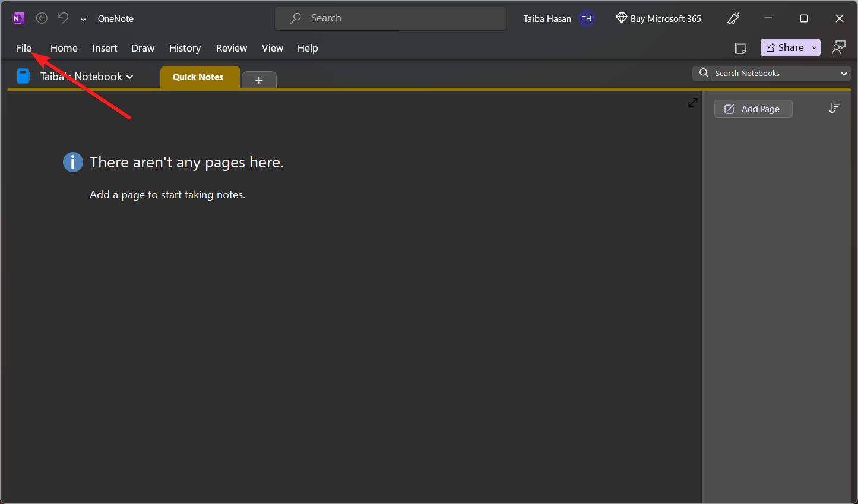858x504 pixels.
Task: Undo the last action in the title bar
Action: (63, 18)
